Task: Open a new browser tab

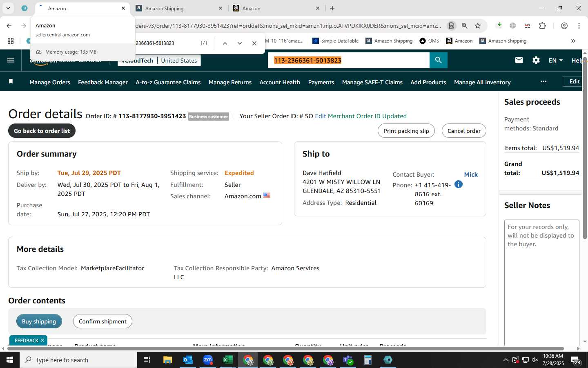Action: 332,8
